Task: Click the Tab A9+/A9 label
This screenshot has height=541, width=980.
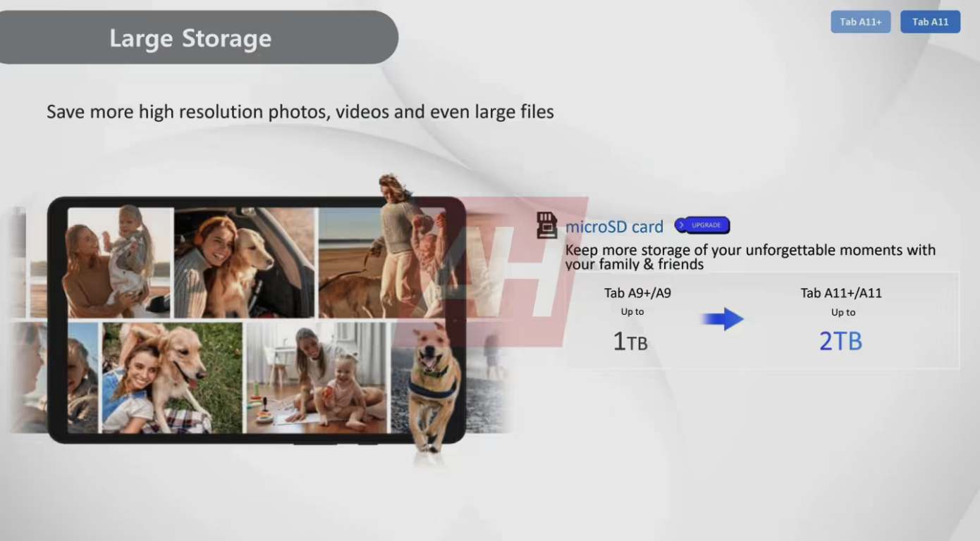Action: click(637, 293)
